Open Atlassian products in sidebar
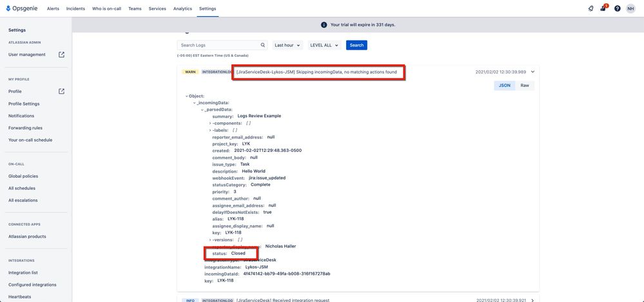The width and height of the screenshot is (644, 302). point(27,236)
